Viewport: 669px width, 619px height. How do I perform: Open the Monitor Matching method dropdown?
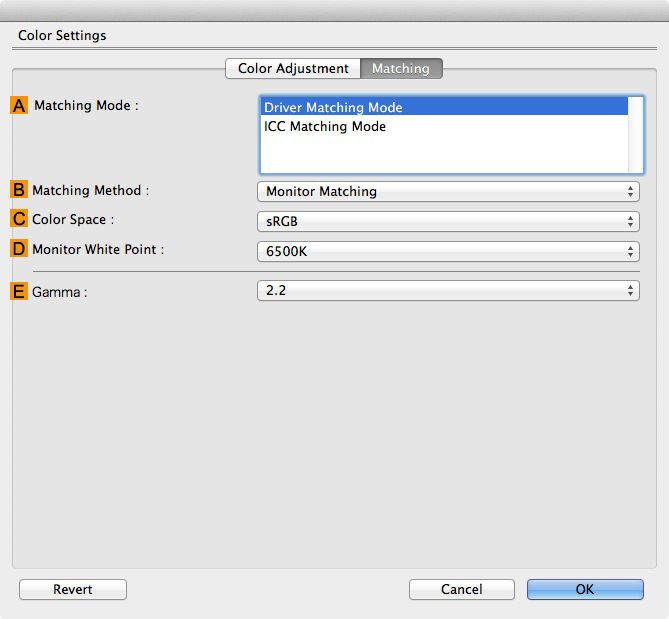(448, 191)
